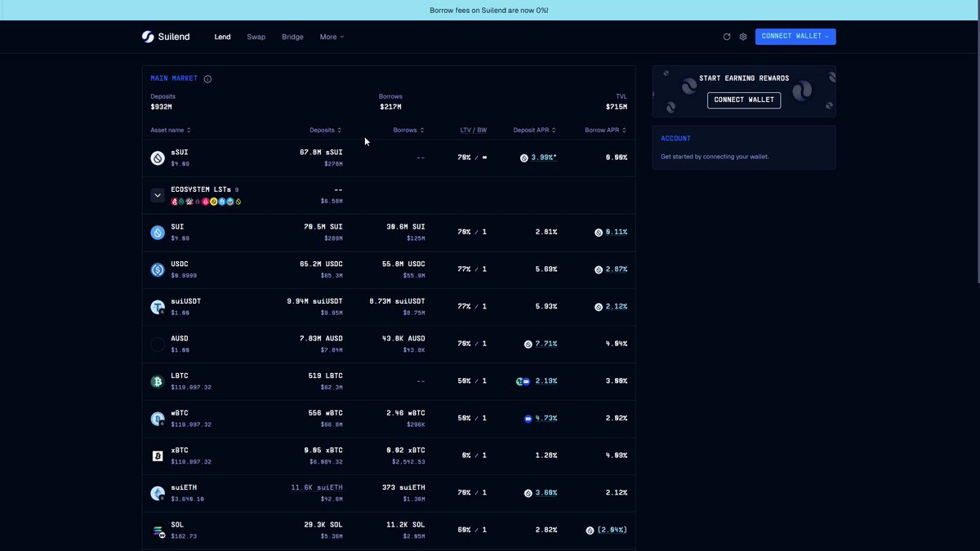980x551 pixels.
Task: Click the suiETH token icon
Action: pyautogui.click(x=158, y=493)
